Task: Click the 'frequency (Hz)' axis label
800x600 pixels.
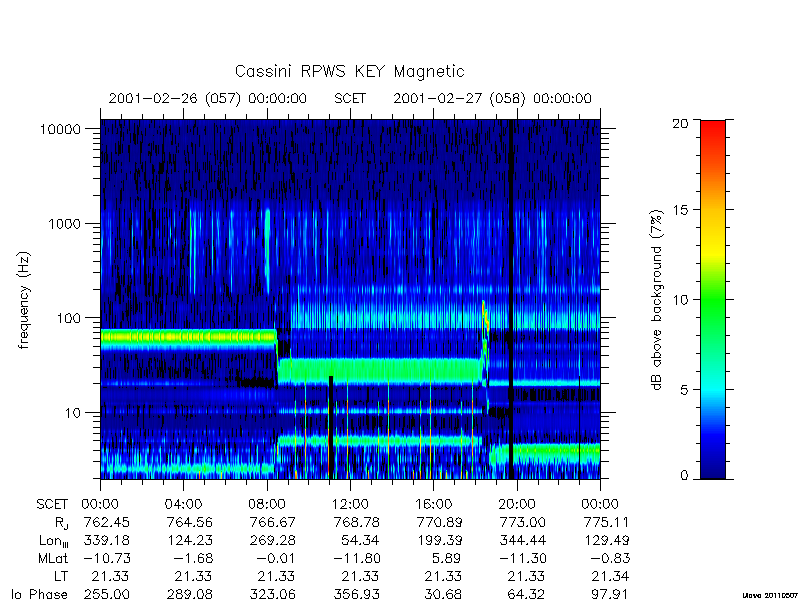Action: [x=24, y=300]
